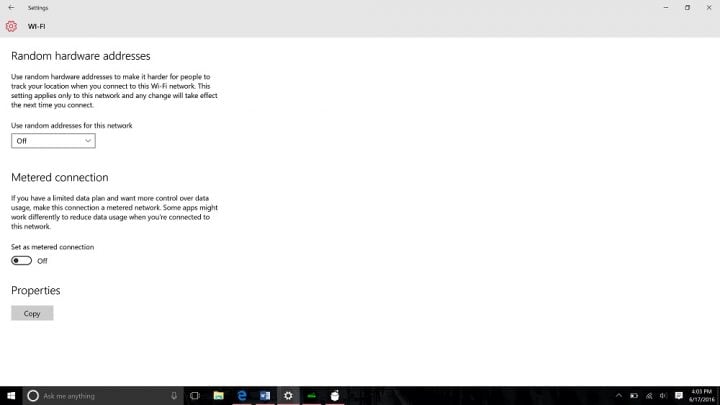Viewport: 720px width, 405px height.
Task: Activate the Cortana microphone icon
Action: pyautogui.click(x=174, y=396)
